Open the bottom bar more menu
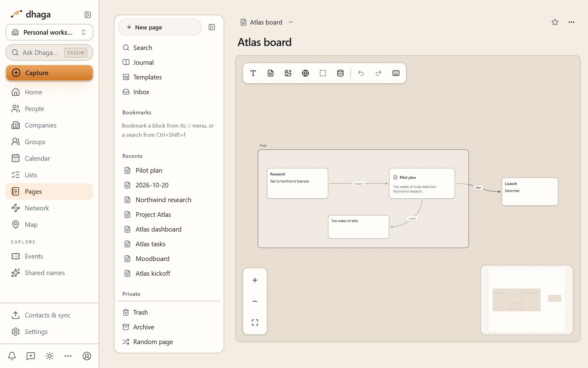The image size is (588, 368). click(68, 356)
